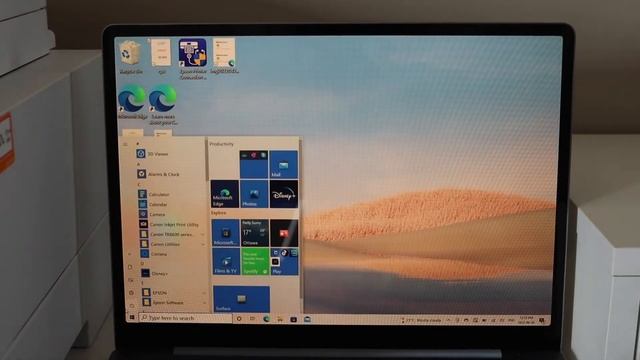Screen dimensions: 640x360
Task: Select the Microsoft Edge desktop shortcut
Action: [x=132, y=102]
